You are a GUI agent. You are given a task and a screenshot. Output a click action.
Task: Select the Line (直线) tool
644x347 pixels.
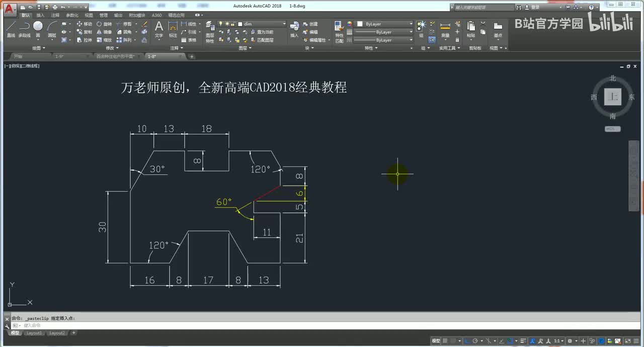[11, 29]
